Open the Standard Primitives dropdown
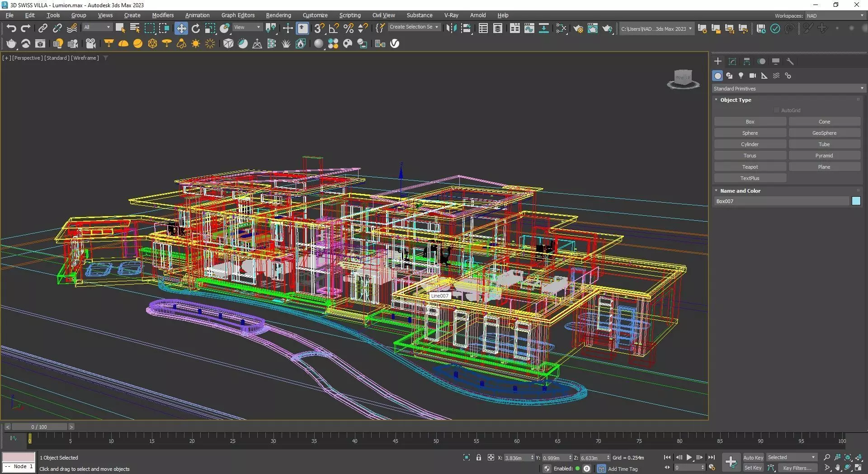 coord(788,89)
